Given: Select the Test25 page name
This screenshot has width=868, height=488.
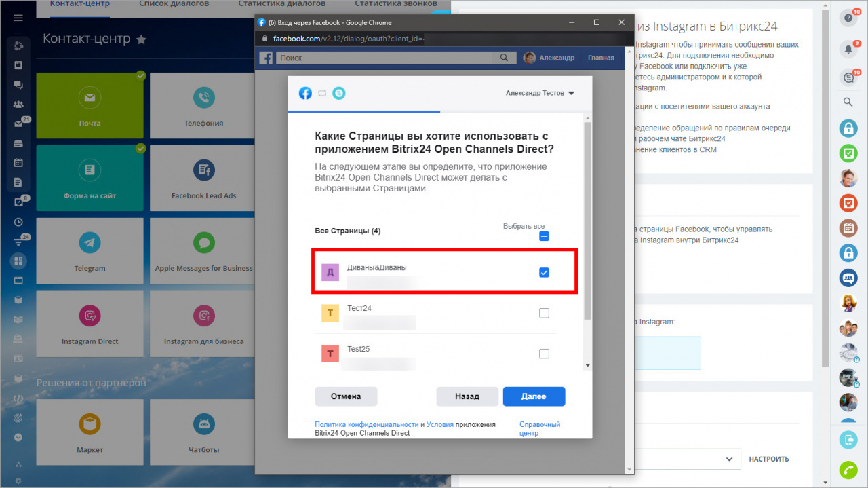Looking at the screenshot, I should coord(359,349).
